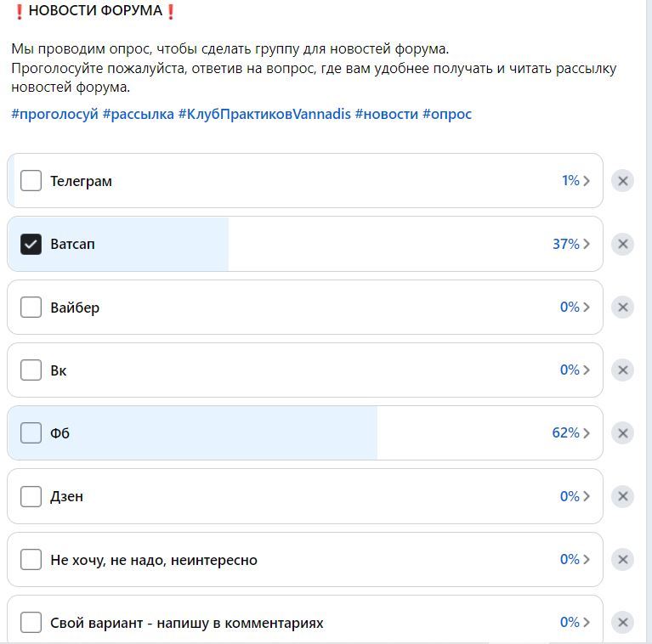Image resolution: width=652 pixels, height=644 pixels.
Task: Delete the Вк option with X icon
Action: coord(622,370)
